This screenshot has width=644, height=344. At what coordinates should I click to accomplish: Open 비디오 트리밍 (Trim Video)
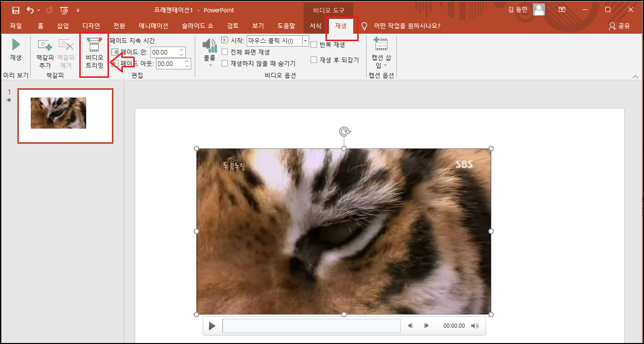[x=94, y=53]
